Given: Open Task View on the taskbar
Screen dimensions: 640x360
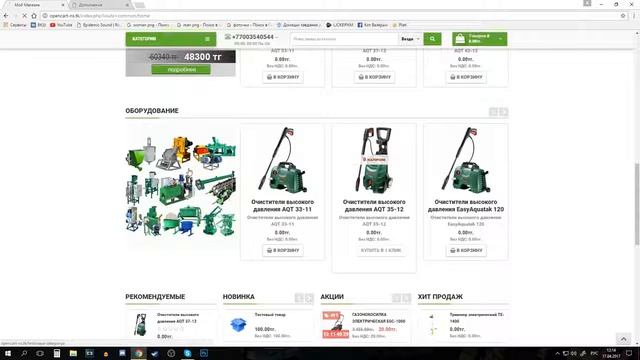Looking at the screenshot, I should 40,353.
